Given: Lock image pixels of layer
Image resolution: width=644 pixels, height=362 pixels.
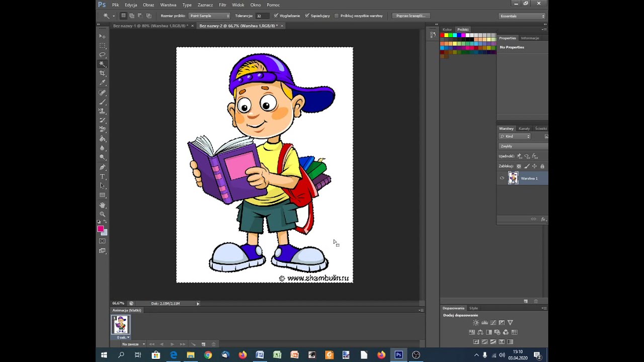Looking at the screenshot, I should click(527, 166).
